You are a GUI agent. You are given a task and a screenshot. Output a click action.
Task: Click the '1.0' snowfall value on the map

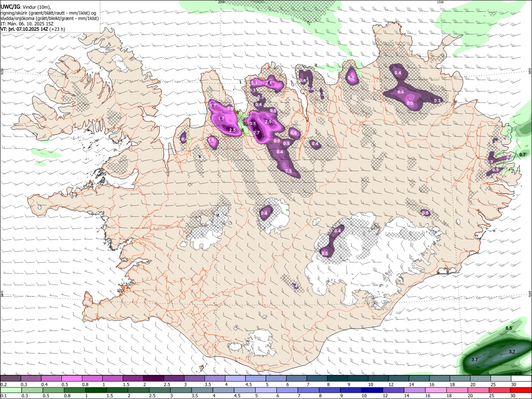(x=211, y=141)
